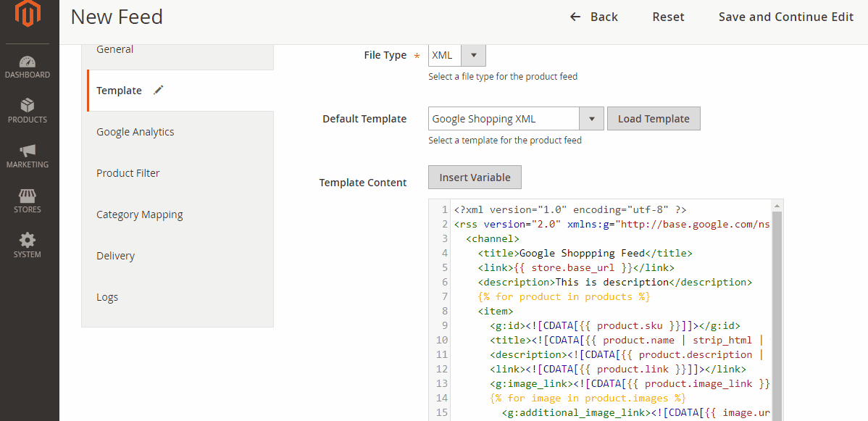Click the product.name strip_html line
Viewport: 868px width, 421px height.
pyautogui.click(x=627, y=340)
